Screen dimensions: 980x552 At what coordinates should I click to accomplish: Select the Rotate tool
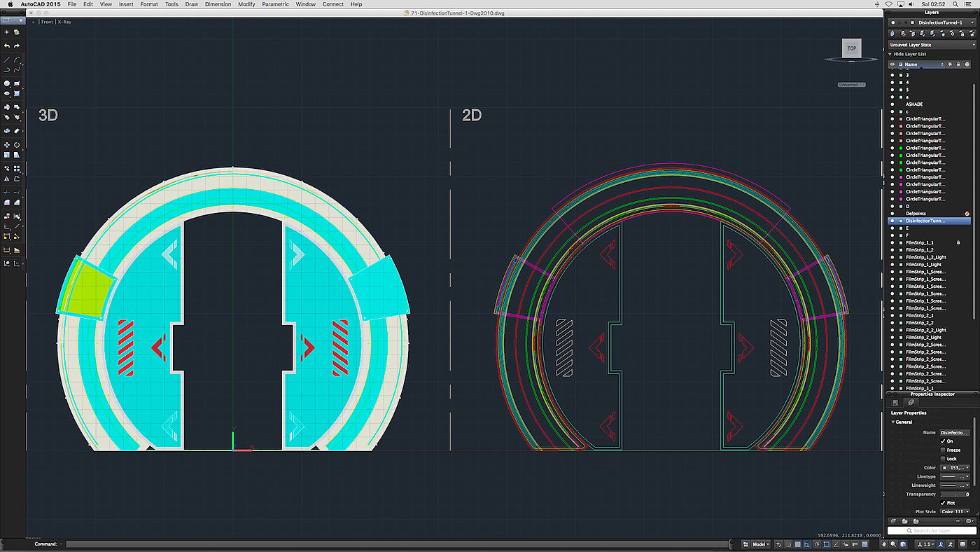[17, 145]
